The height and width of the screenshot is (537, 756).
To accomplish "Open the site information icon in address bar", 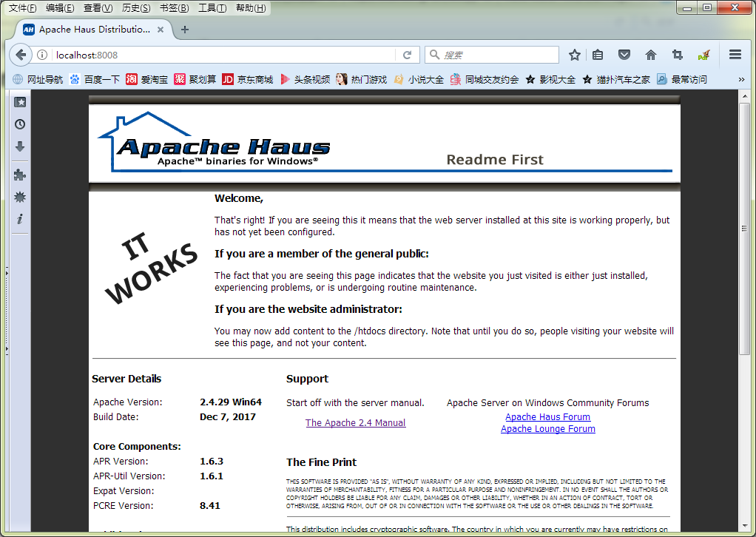I will pos(42,55).
